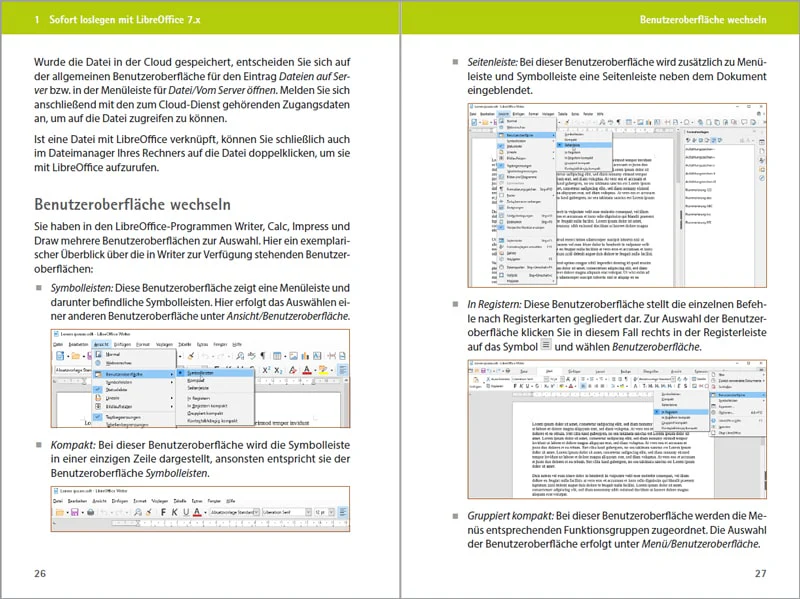Click Italic K icon in Kompakt screenshot
This screenshot has height=599, width=800.
click(174, 512)
